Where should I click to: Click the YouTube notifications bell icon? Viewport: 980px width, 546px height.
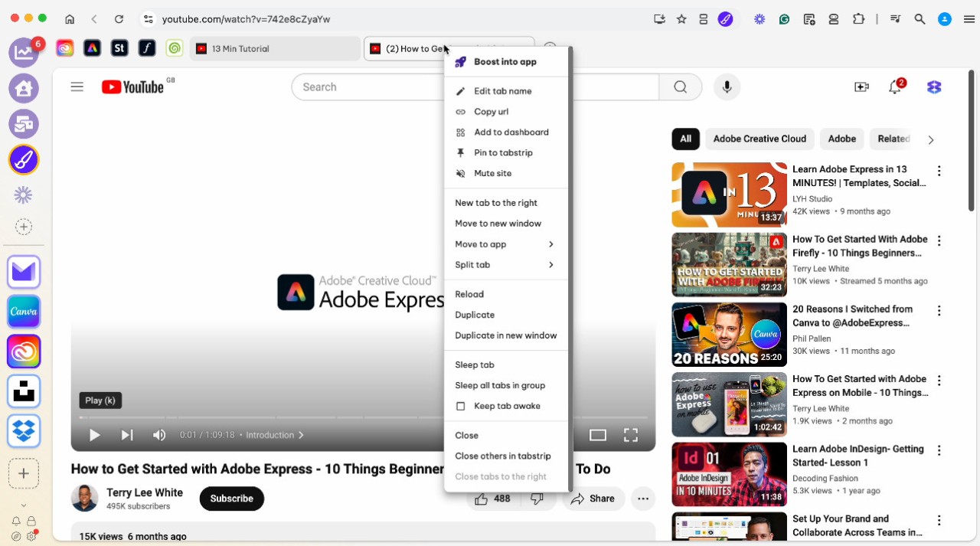point(894,87)
